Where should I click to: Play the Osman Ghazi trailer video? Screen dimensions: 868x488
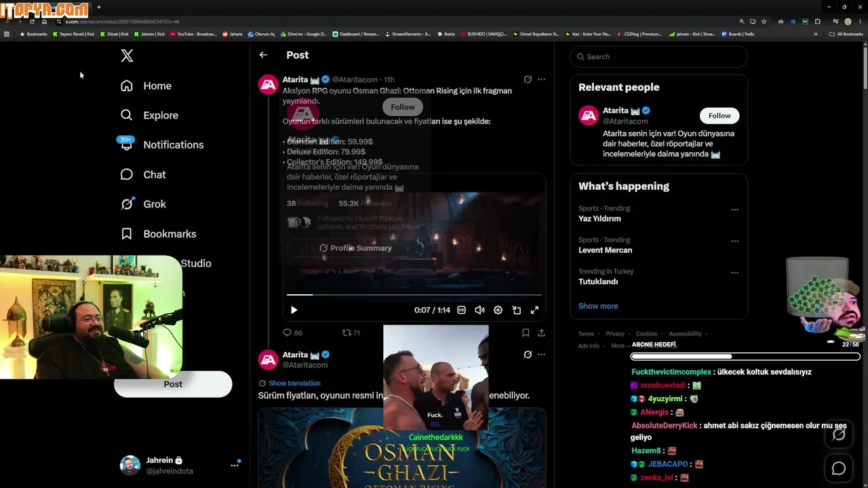click(294, 310)
